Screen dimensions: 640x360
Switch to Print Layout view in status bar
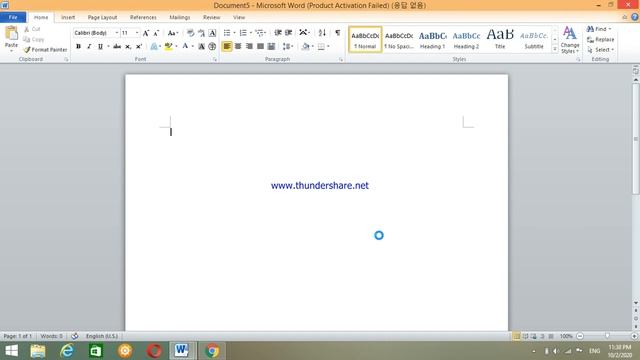[516, 336]
